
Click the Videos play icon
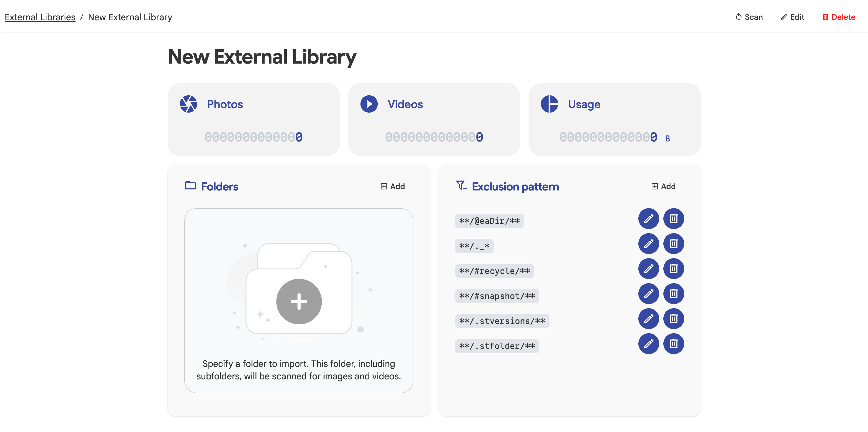[369, 104]
